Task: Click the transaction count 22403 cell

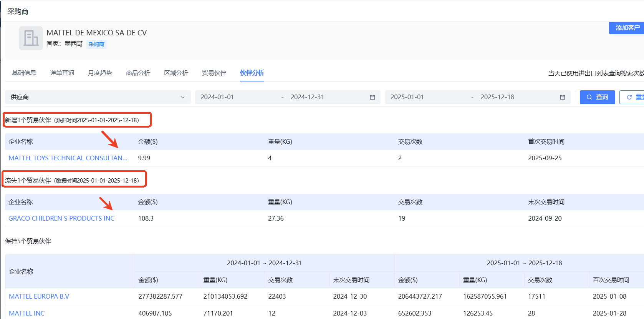Action: (277, 296)
